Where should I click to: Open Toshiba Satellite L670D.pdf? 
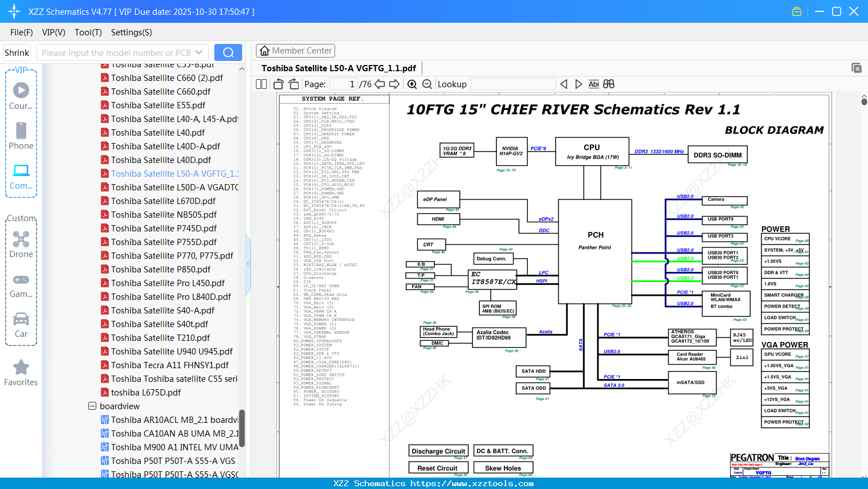pyautogui.click(x=163, y=201)
